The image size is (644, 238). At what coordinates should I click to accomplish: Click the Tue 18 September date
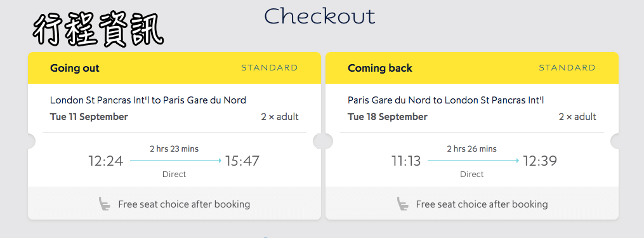click(388, 117)
